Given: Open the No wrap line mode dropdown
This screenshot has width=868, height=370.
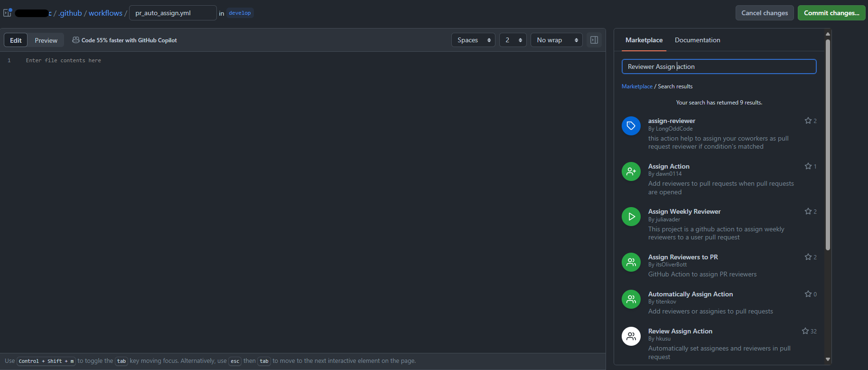Looking at the screenshot, I should point(557,40).
